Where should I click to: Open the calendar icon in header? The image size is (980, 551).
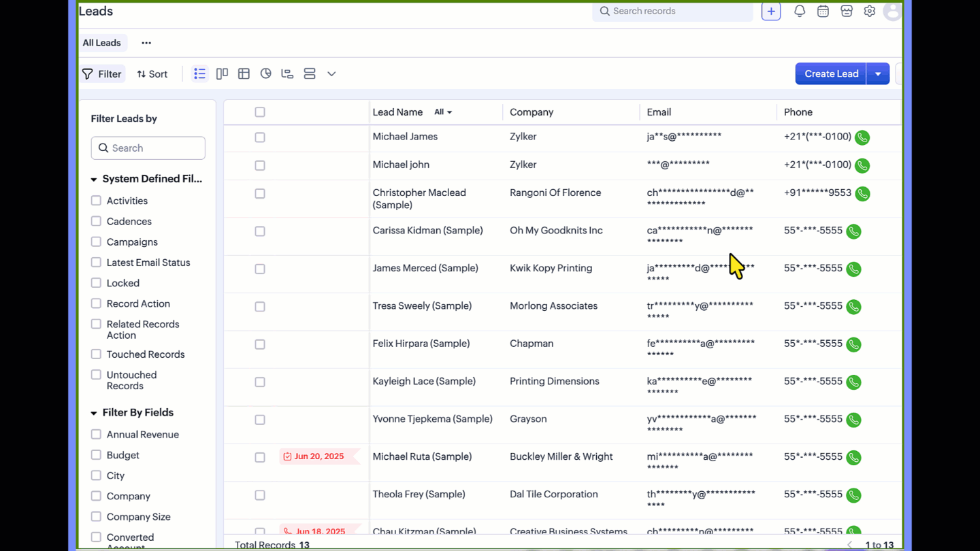pyautogui.click(x=823, y=11)
